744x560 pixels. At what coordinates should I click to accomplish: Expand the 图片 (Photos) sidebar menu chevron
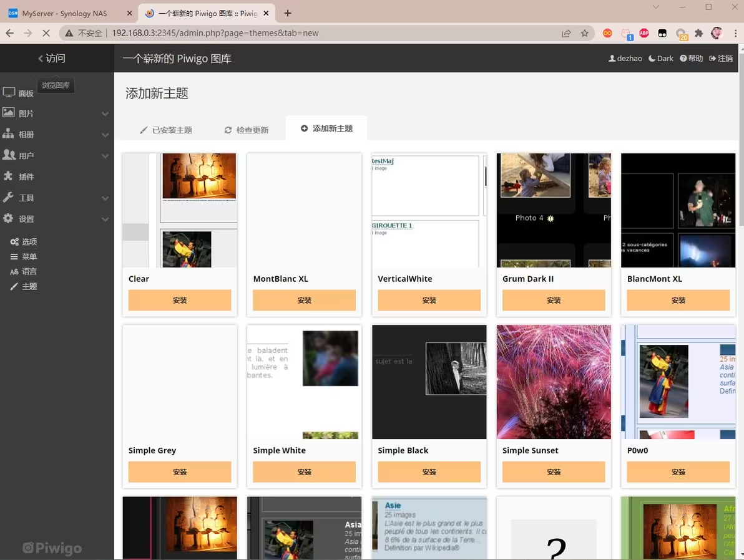(x=105, y=114)
